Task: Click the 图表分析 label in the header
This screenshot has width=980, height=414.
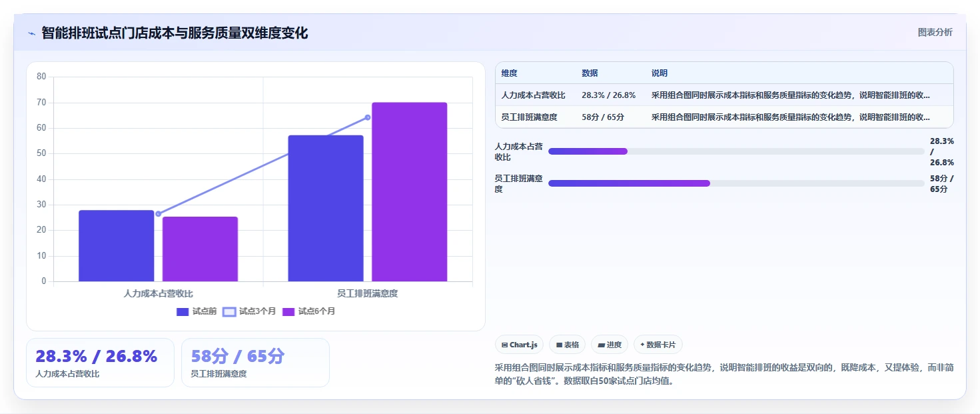Action: pyautogui.click(x=935, y=32)
